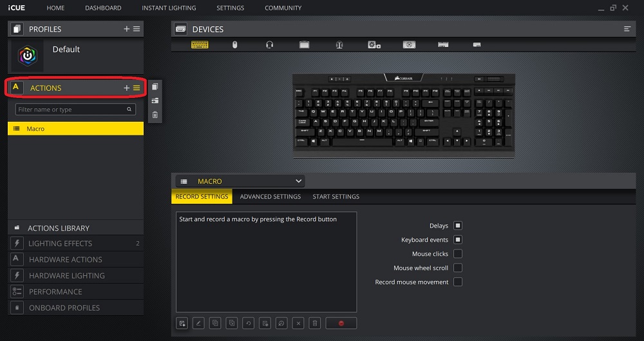Screen dimensions: 644x341
Task: Select the mouse pad device icon
Action: pyautogui.click(x=305, y=44)
